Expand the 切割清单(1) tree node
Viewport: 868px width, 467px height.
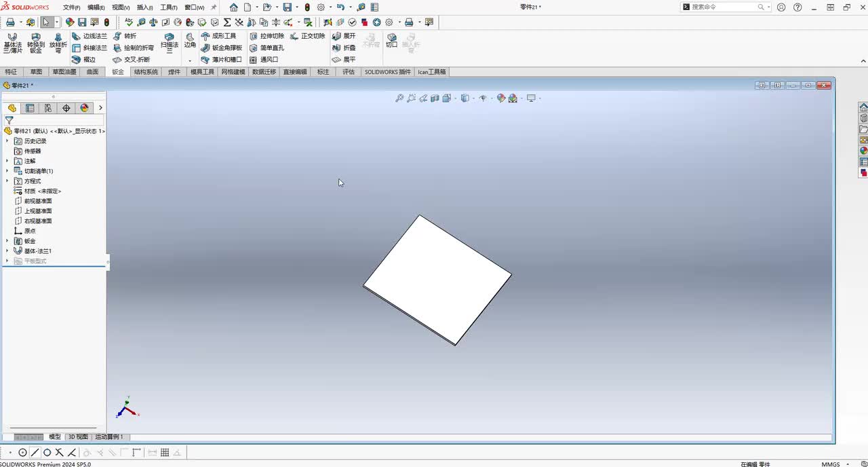pyautogui.click(x=7, y=171)
